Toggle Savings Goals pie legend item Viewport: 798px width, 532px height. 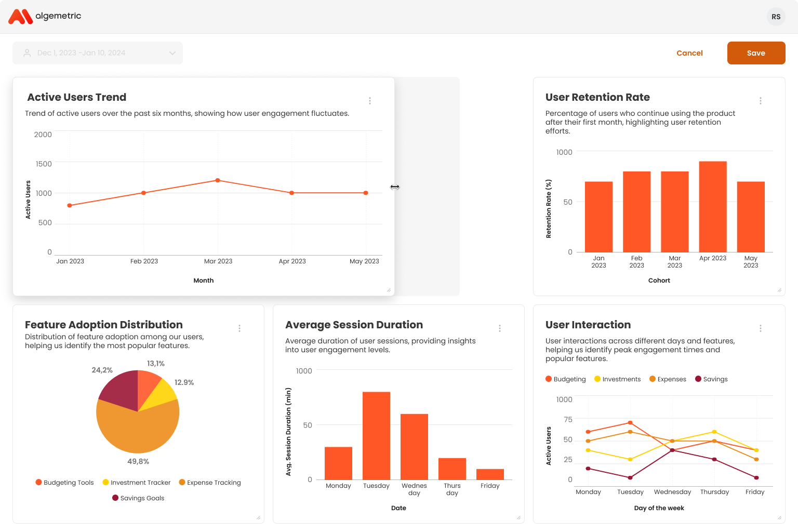tap(138, 498)
